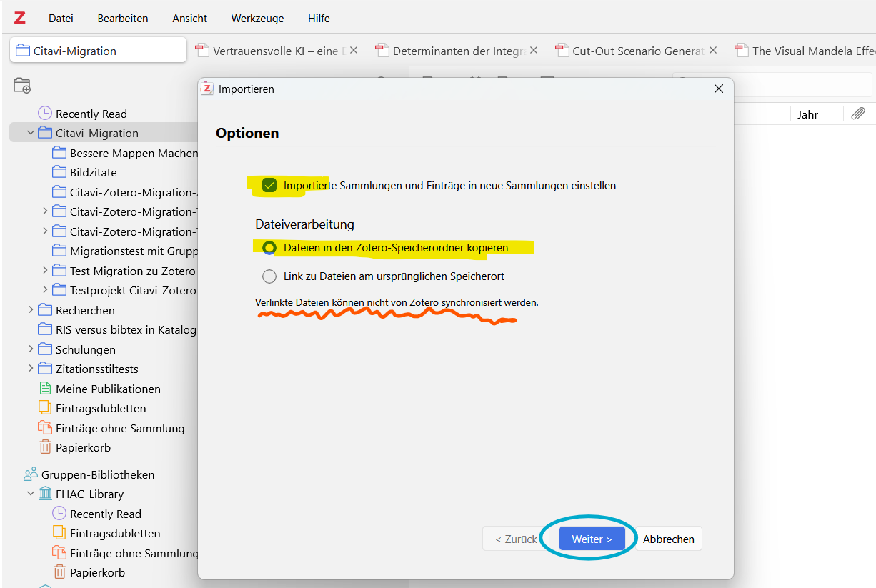This screenshot has width=876, height=588.
Task: Click the Schulungen folder icon
Action: click(x=44, y=349)
